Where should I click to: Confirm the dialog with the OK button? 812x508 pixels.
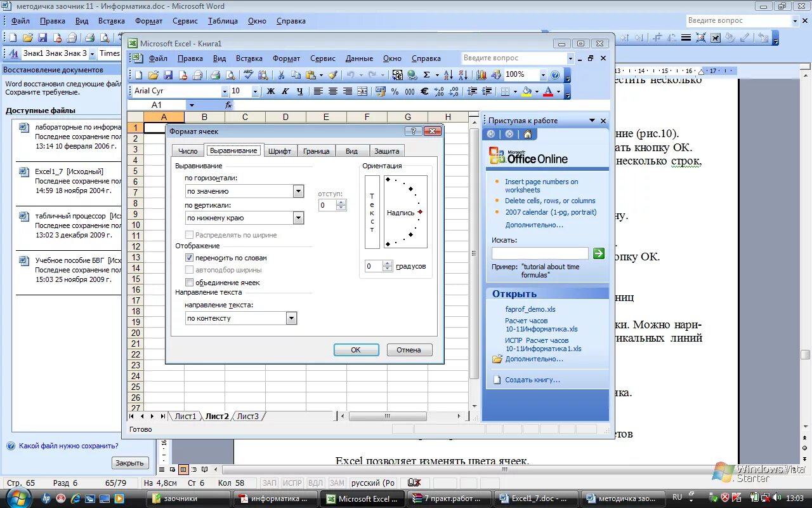[x=356, y=350]
